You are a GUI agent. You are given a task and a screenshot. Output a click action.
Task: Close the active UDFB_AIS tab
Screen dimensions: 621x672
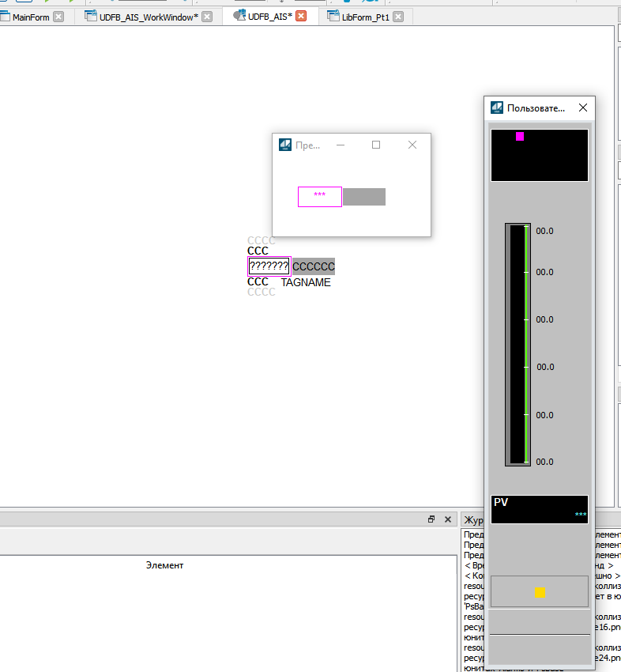[300, 17]
